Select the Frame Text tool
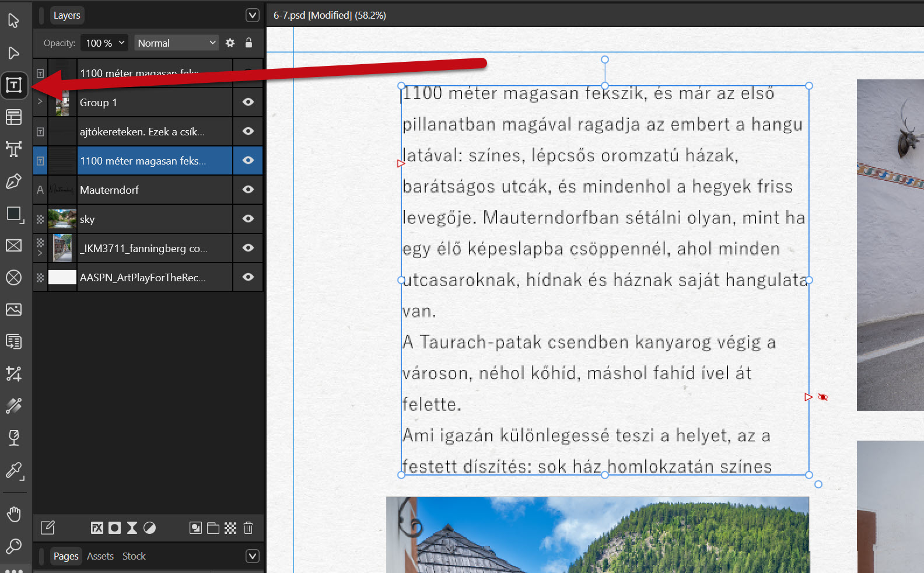Viewport: 924px width, 573px height. pos(13,85)
